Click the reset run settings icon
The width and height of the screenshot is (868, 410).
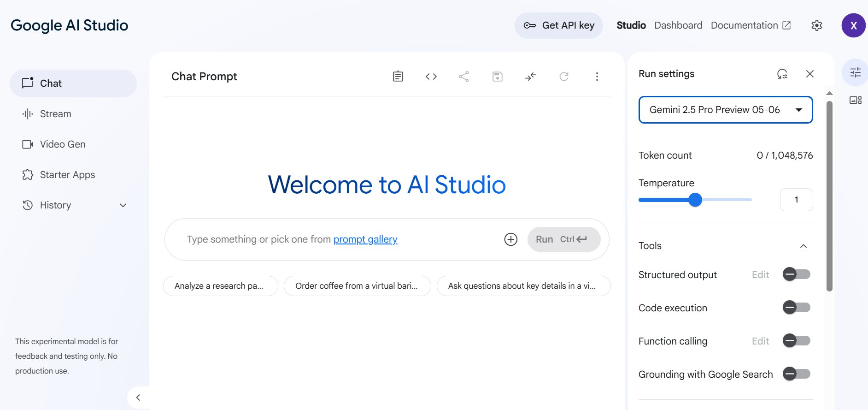pyautogui.click(x=782, y=74)
